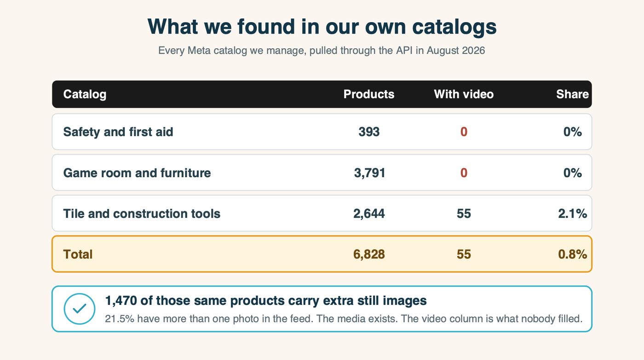Click the 55 in the Total row

click(x=464, y=254)
